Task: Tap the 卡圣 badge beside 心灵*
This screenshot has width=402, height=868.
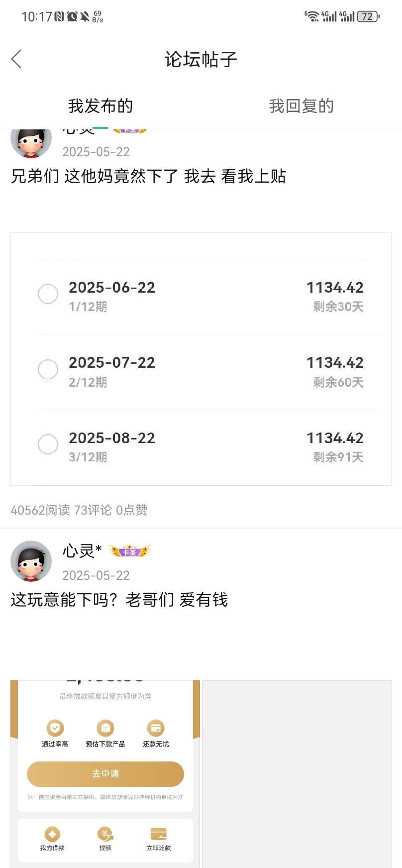Action: [130, 551]
